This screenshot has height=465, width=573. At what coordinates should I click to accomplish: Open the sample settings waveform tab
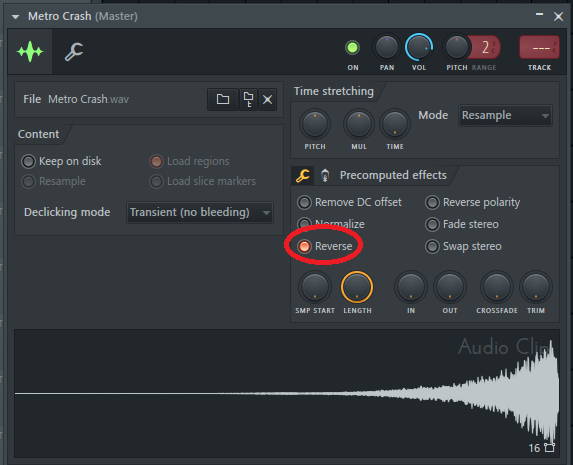click(30, 52)
